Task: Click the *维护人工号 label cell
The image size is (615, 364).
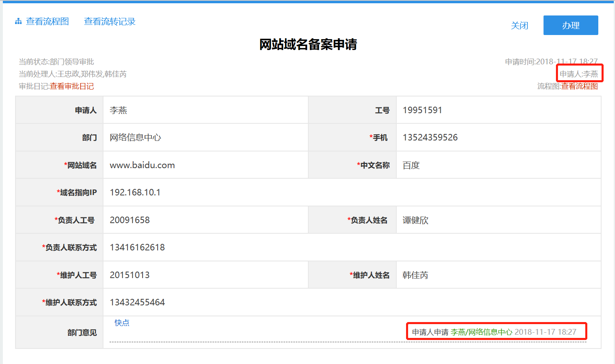Action: point(59,275)
